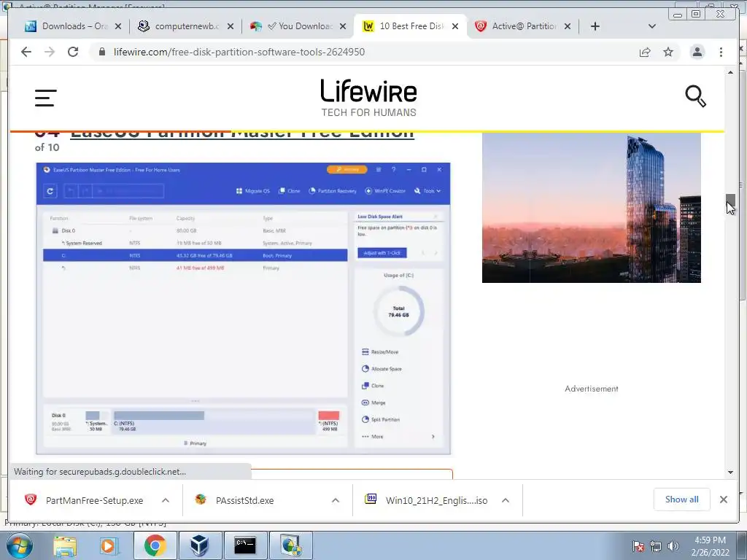Click the EaseUS Partition Master screenshot

tap(244, 308)
